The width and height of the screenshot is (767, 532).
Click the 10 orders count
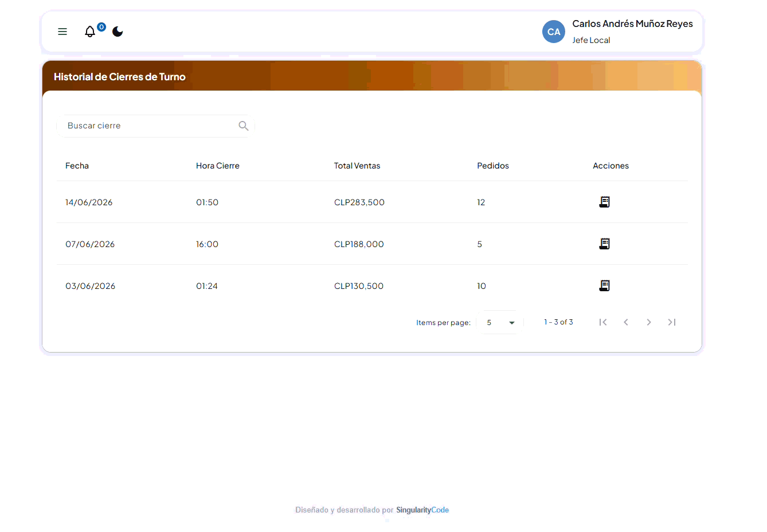pos(482,286)
